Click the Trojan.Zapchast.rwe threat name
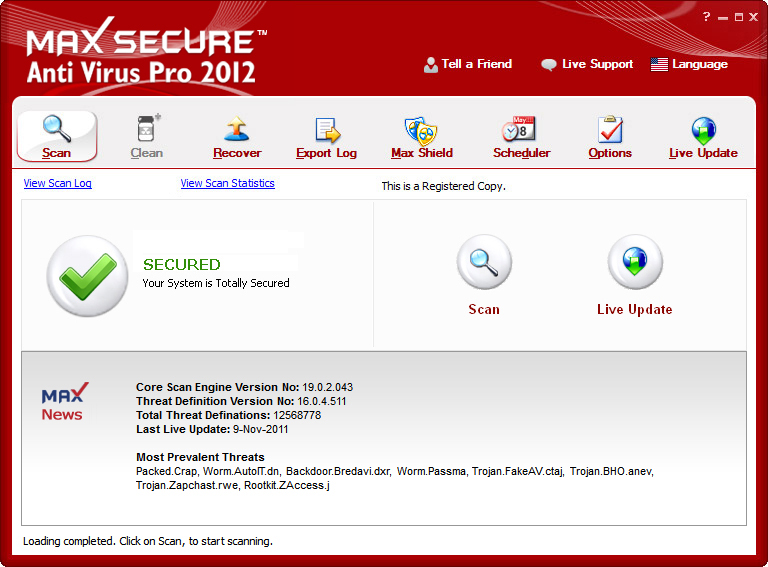Image resolution: width=768 pixels, height=567 pixels. [187, 485]
